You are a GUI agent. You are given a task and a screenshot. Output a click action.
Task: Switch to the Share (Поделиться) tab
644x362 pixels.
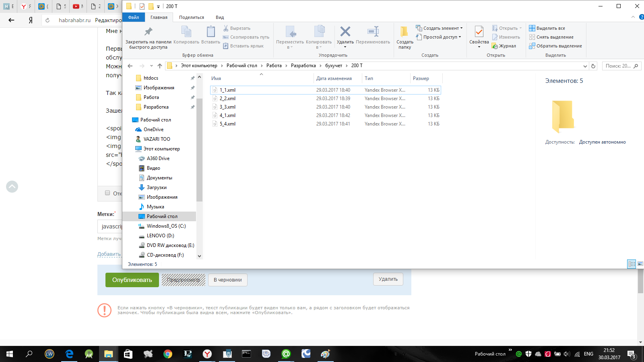pos(192,17)
